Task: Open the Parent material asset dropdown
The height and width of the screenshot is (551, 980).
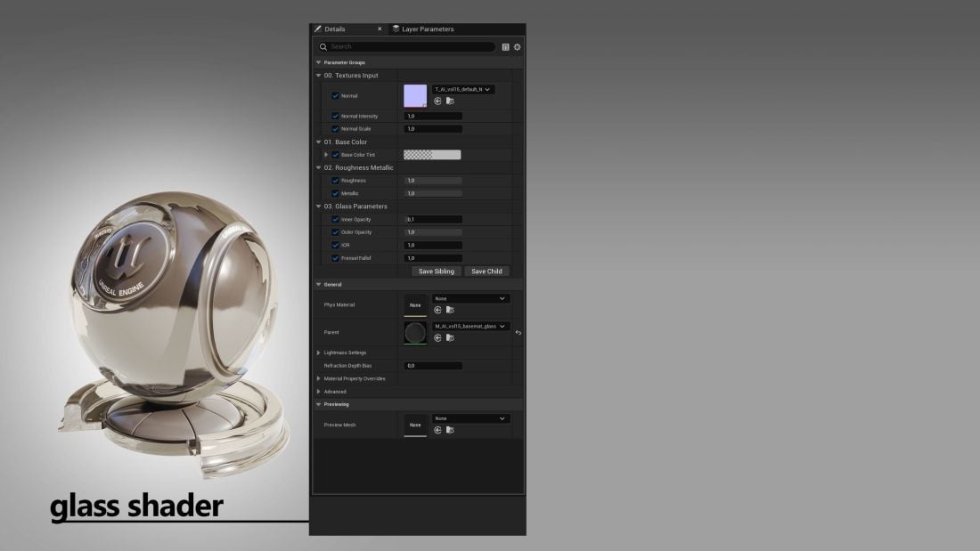Action: pyautogui.click(x=470, y=326)
